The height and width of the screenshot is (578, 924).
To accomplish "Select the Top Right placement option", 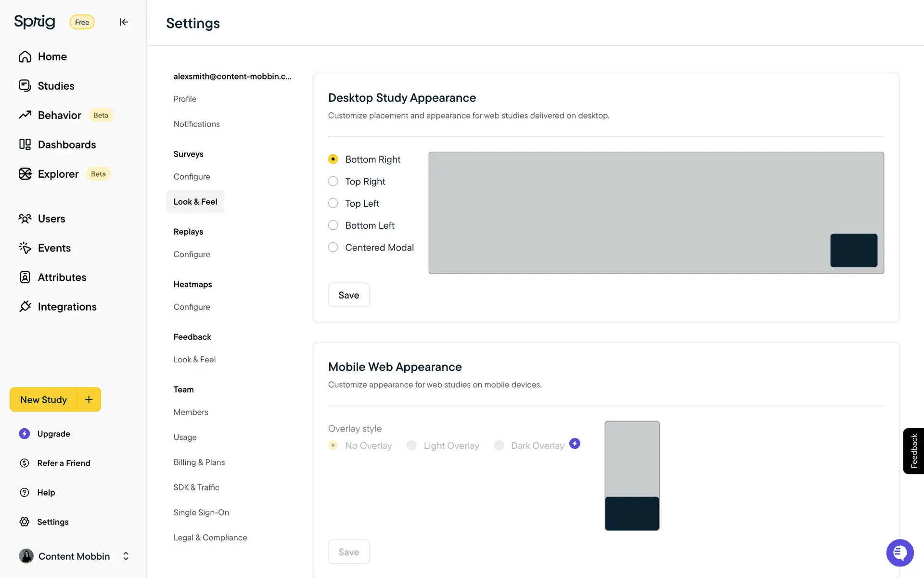I will [x=333, y=181].
